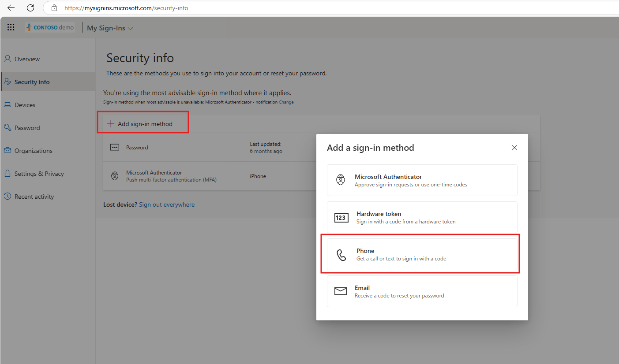Click the 'Add a sign-in method' dialog title

[x=371, y=148]
